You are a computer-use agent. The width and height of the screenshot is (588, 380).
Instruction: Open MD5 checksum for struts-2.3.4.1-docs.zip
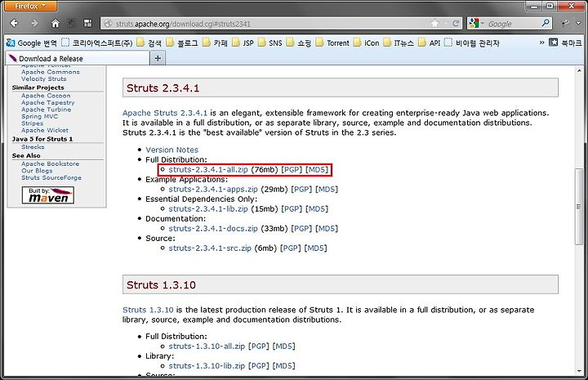click(x=327, y=229)
